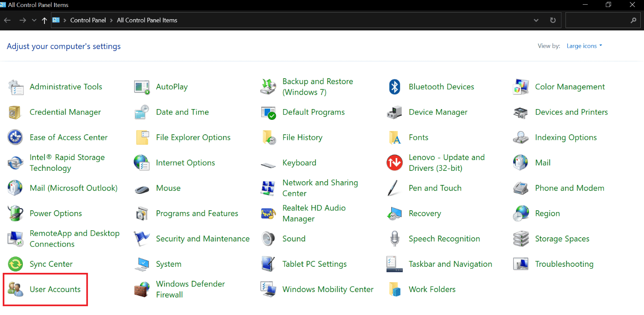Click the Back navigation arrow
The image size is (644, 315).
coord(7,21)
